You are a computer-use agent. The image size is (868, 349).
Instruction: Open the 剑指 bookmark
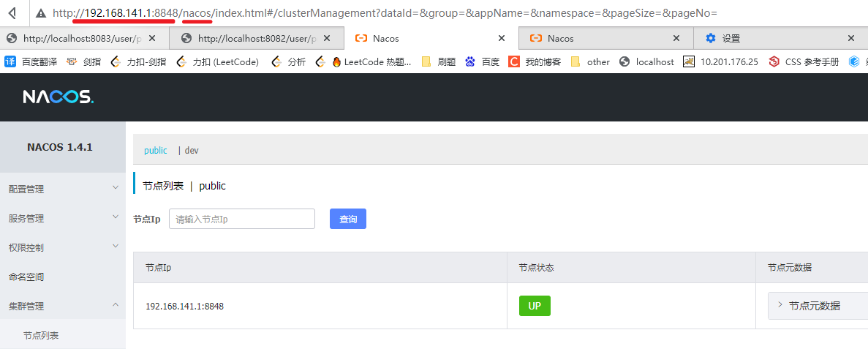pyautogui.click(x=83, y=61)
